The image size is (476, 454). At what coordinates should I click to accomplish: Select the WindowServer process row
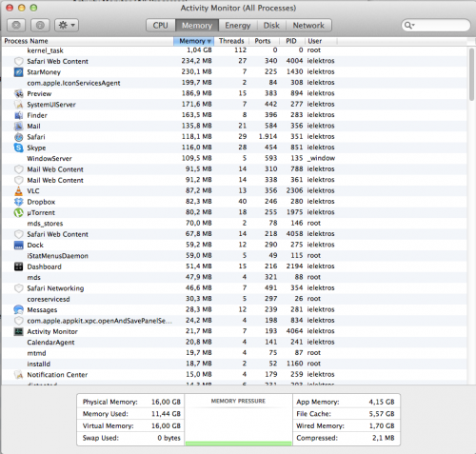[x=234, y=158]
